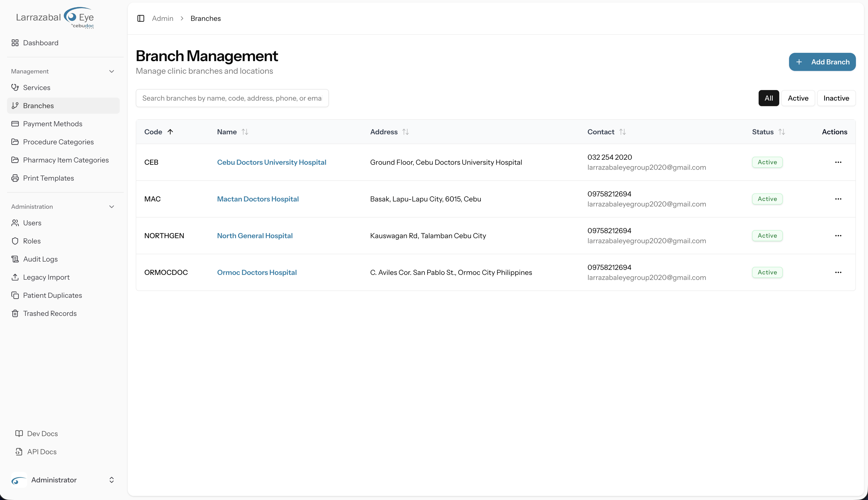The width and height of the screenshot is (868, 500).
Task: Click the NORTHGEN code cell
Action: (x=164, y=236)
